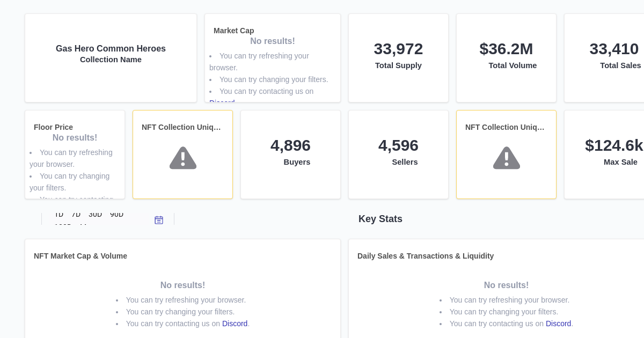
Task: Click the Total Sales stat card
Action: (x=614, y=57)
